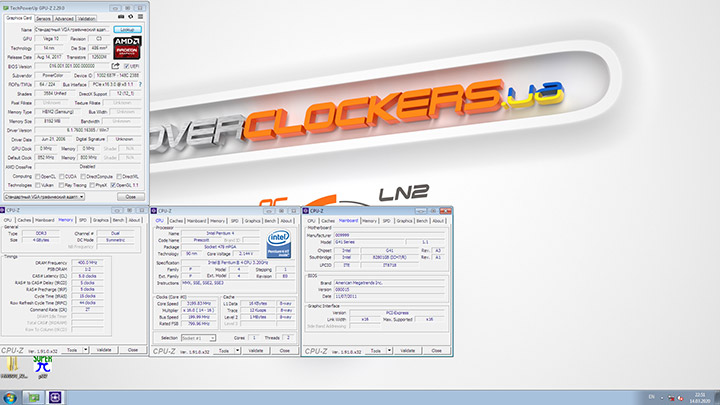Toggle the PhysX checkbox
The image size is (720, 405).
[x=92, y=185]
